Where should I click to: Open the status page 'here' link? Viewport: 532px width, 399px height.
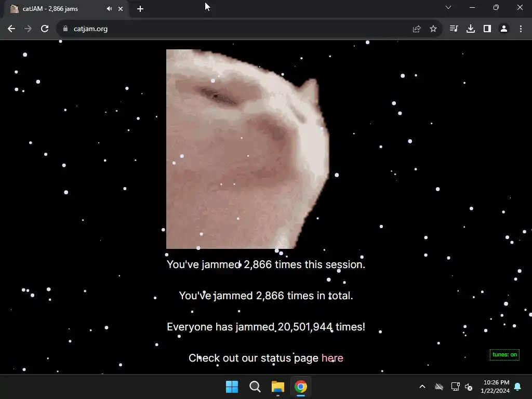tap(332, 358)
